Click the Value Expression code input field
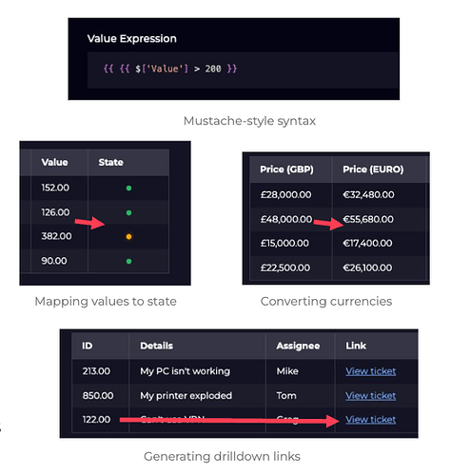The width and height of the screenshot is (451, 476). point(243,69)
